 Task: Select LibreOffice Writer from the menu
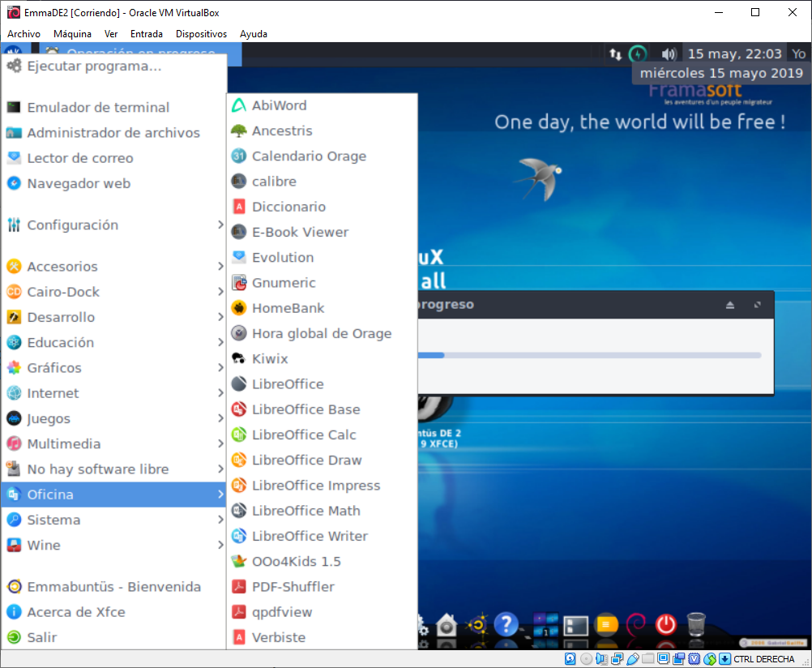[x=309, y=536]
